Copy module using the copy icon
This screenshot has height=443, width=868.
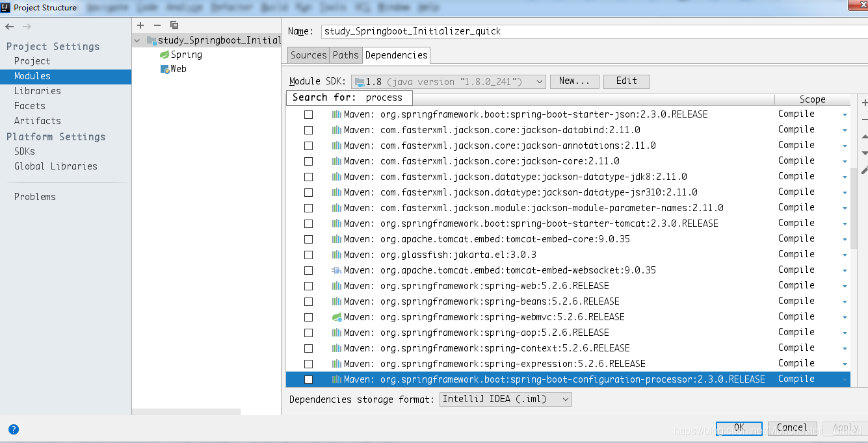tap(174, 25)
